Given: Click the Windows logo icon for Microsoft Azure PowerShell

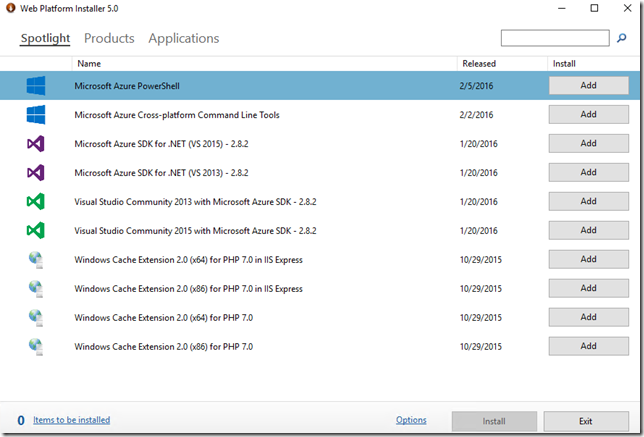Looking at the screenshot, I should (36, 85).
